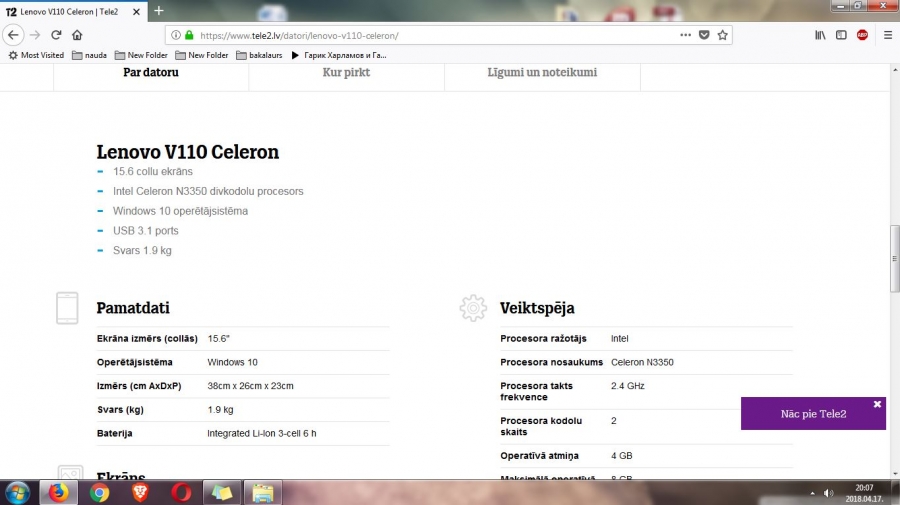Click 'Operatīvā atmiņa' label
This screenshot has width=900, height=505.
click(540, 456)
